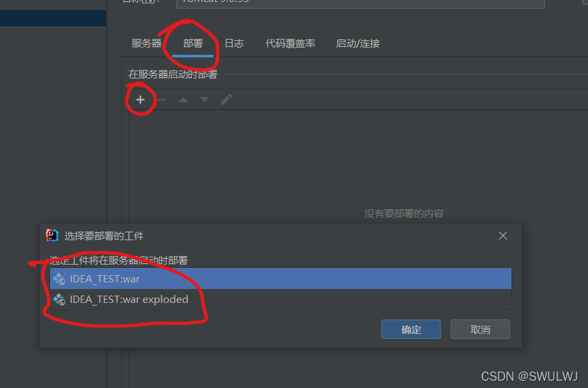The height and width of the screenshot is (388, 588).
Task: Choose the IDEA_TEST:war exploded artifact
Action: [x=281, y=300]
